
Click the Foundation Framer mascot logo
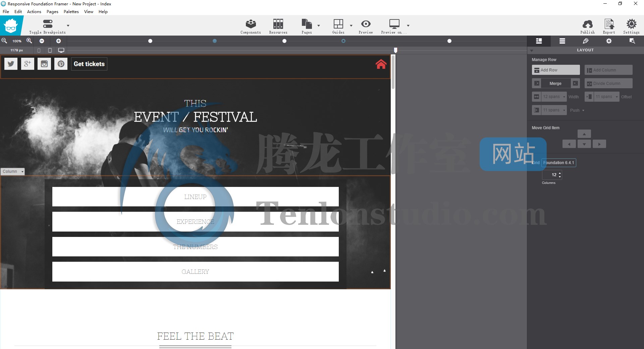pos(11,26)
